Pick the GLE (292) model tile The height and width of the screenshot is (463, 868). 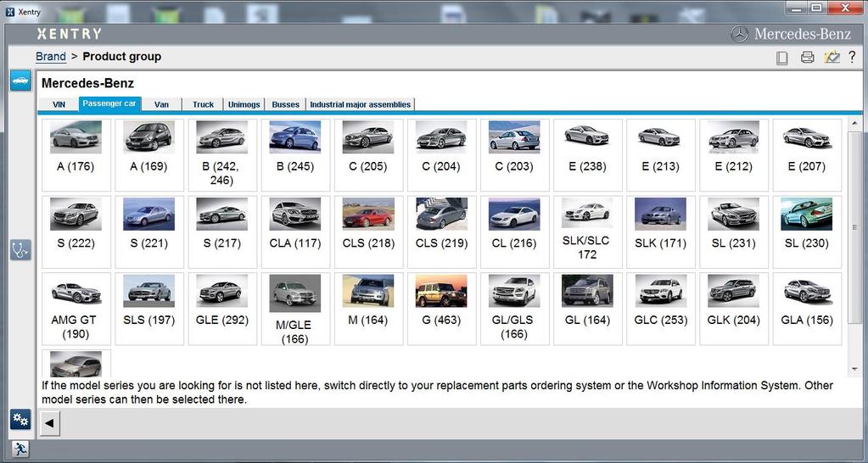pyautogui.click(x=222, y=309)
